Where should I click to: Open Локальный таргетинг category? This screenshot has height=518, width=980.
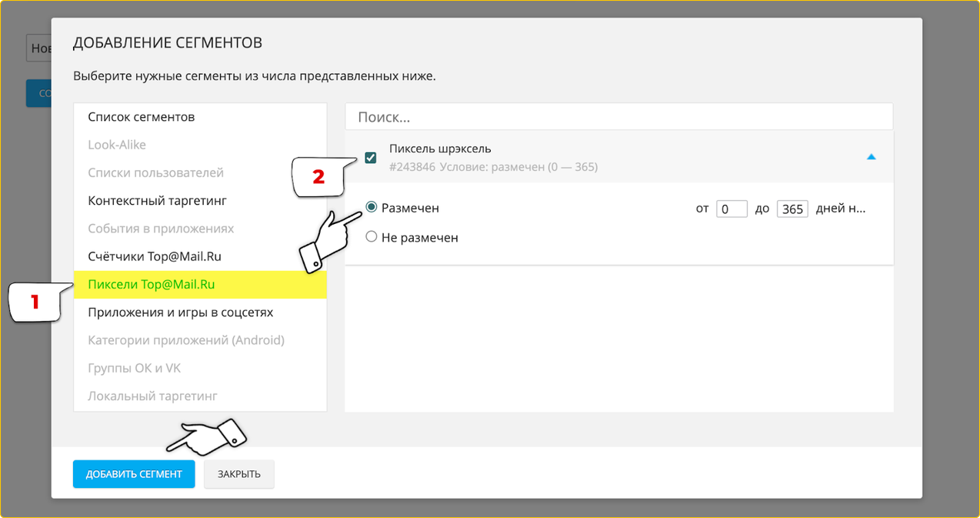click(x=153, y=396)
